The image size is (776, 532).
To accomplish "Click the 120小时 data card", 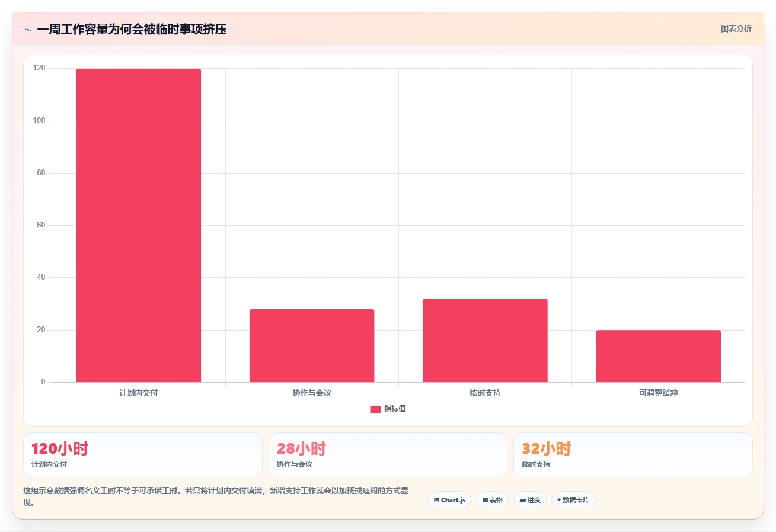I will (143, 454).
